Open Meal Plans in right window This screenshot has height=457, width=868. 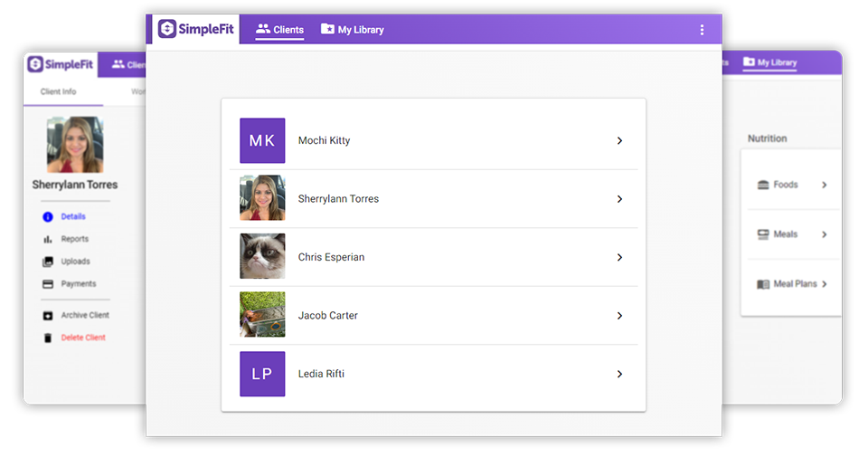[795, 283]
